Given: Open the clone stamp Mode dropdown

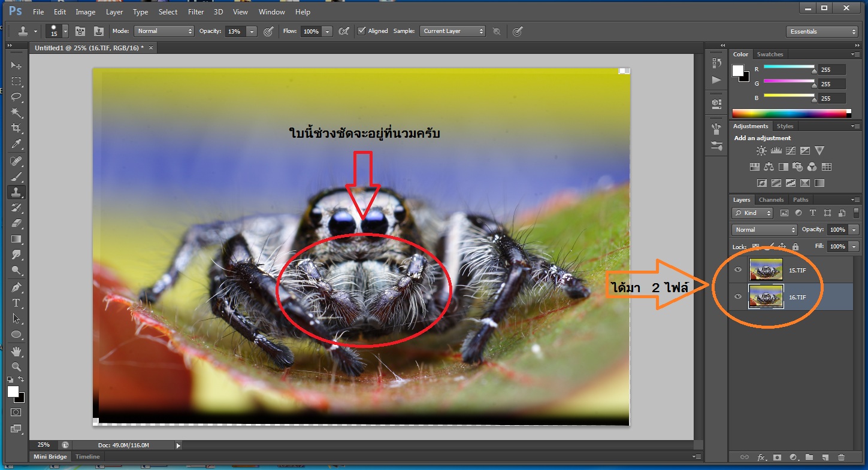Looking at the screenshot, I should 164,31.
